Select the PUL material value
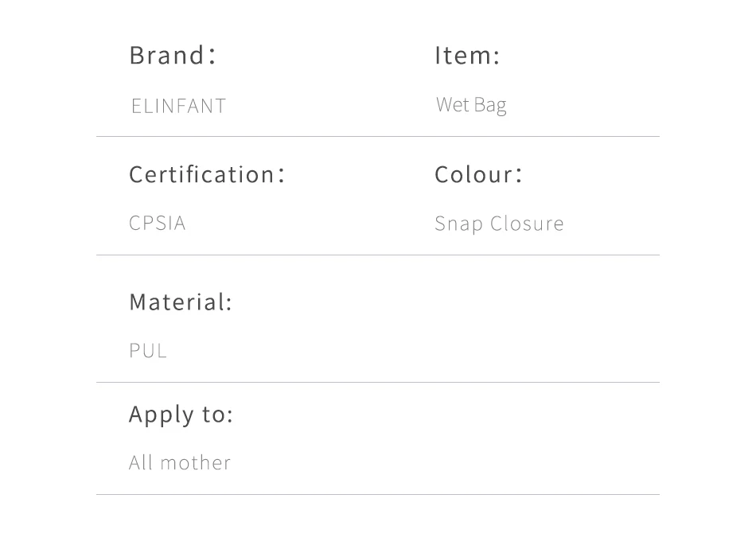This screenshot has height=549, width=756. [148, 351]
